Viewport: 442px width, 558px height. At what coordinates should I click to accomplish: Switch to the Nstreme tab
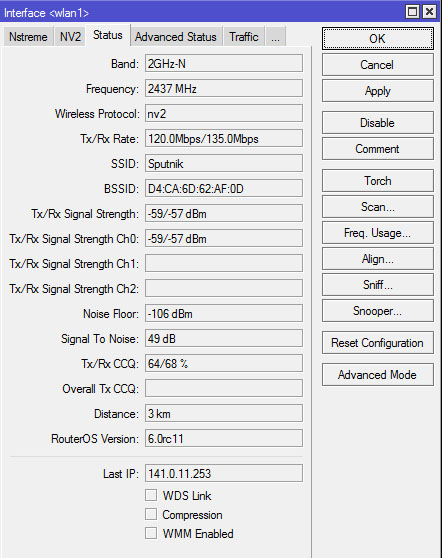point(28,37)
